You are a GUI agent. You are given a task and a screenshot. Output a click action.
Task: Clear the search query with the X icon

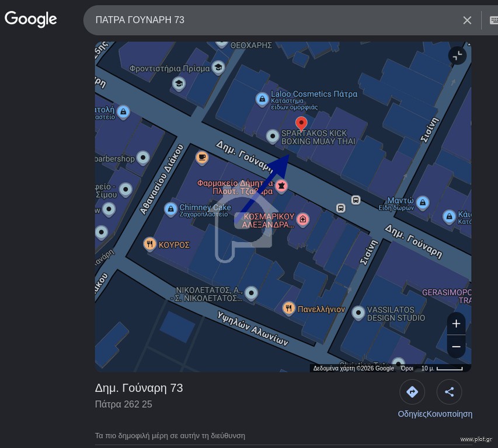[x=467, y=20]
